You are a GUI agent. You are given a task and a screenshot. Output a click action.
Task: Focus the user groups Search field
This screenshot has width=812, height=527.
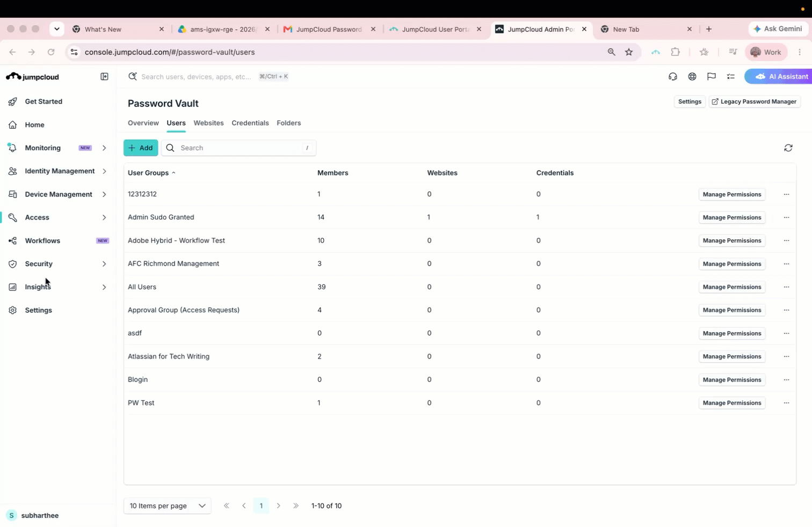[x=239, y=148]
